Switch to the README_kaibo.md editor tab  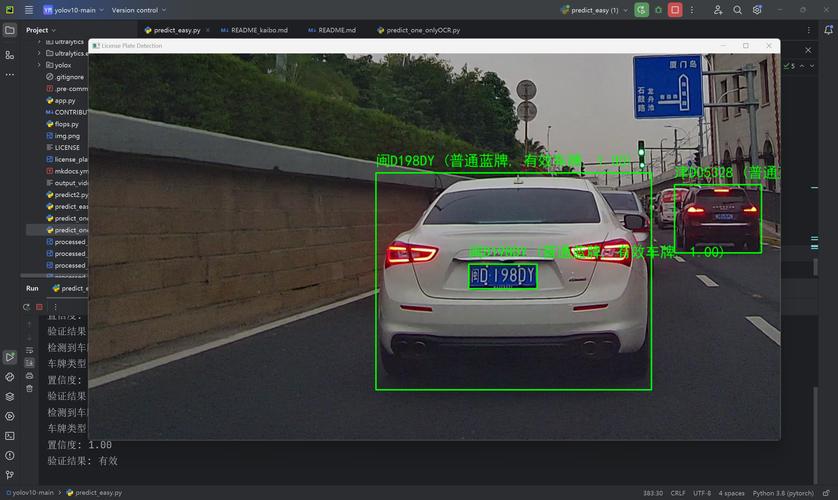(257, 31)
